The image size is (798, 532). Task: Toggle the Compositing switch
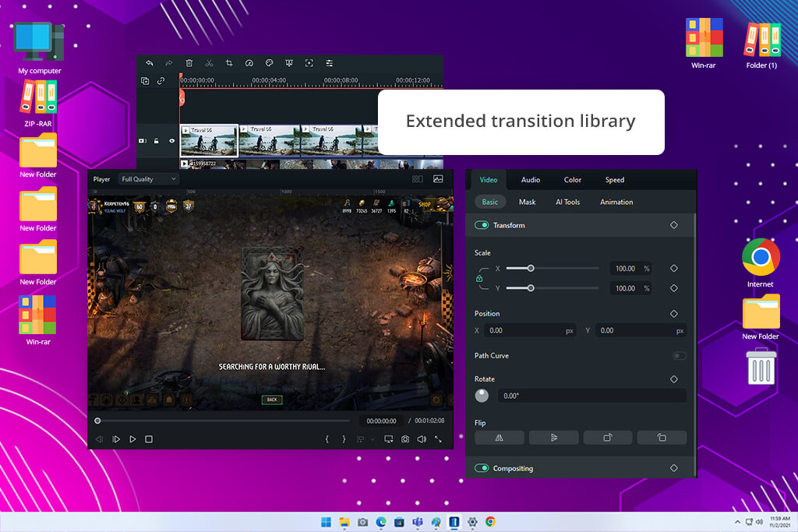[482, 468]
